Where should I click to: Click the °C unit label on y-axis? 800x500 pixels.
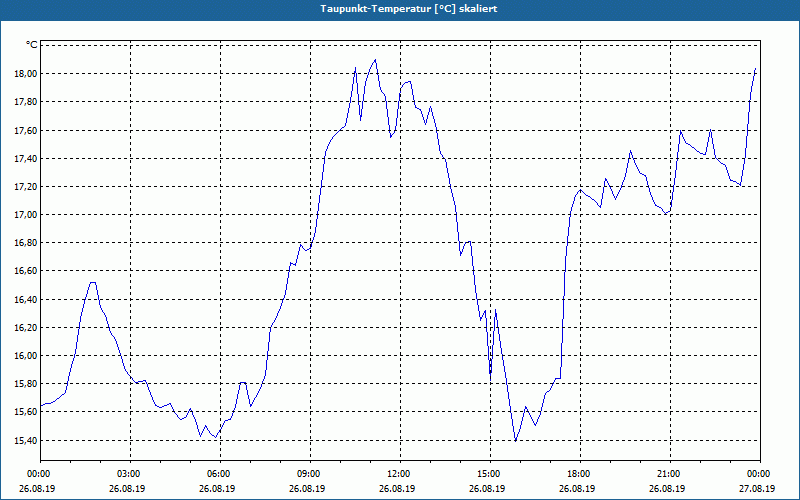coord(31,45)
